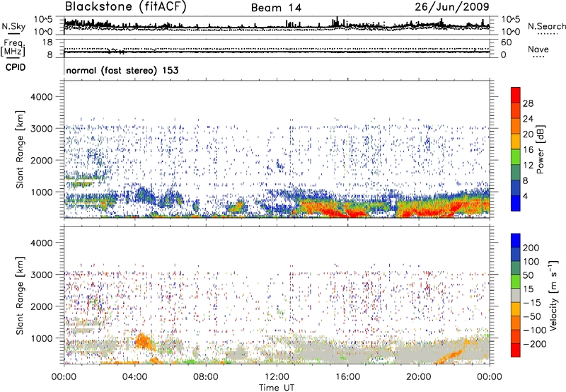Image resolution: width=566 pixels, height=392 pixels.
Task: Click the red bottom segment of Velocity color bar
Action: [x=516, y=350]
